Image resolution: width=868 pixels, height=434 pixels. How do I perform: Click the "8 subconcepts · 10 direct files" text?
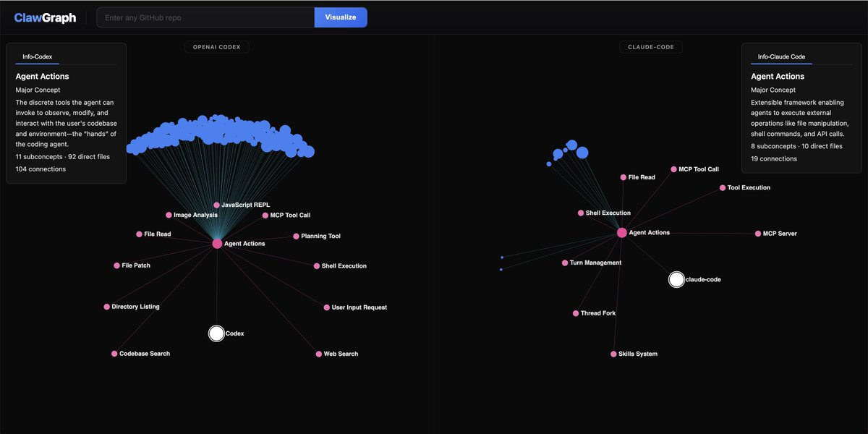(x=796, y=146)
